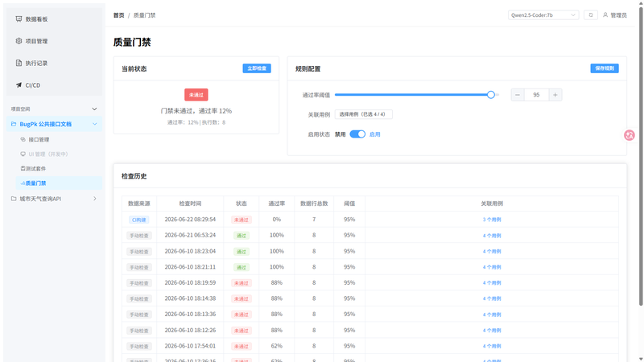Click the 数据来源 column header
This screenshot has width=644, height=362.
[138, 204]
